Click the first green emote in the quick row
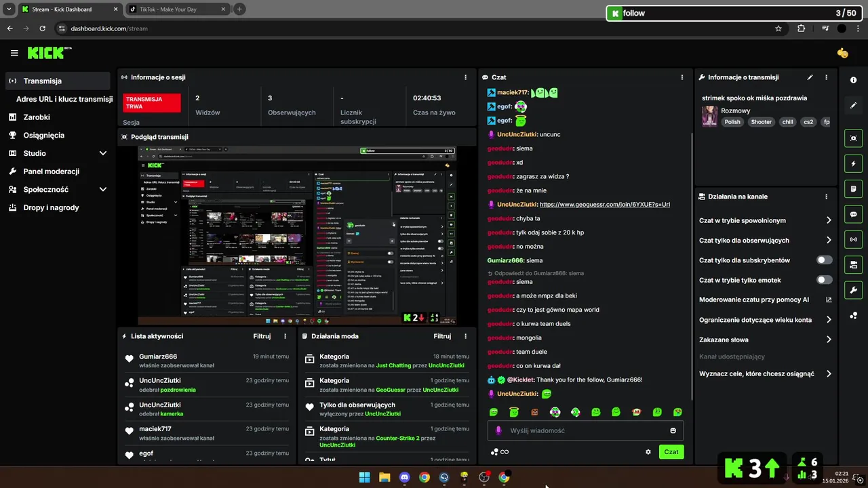Screen dimensions: 868x488 494,412
